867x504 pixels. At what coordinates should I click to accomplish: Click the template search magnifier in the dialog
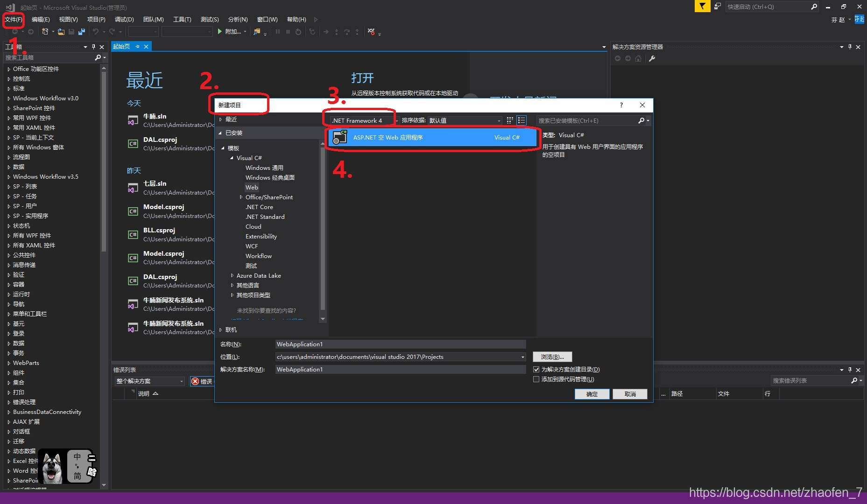641,120
